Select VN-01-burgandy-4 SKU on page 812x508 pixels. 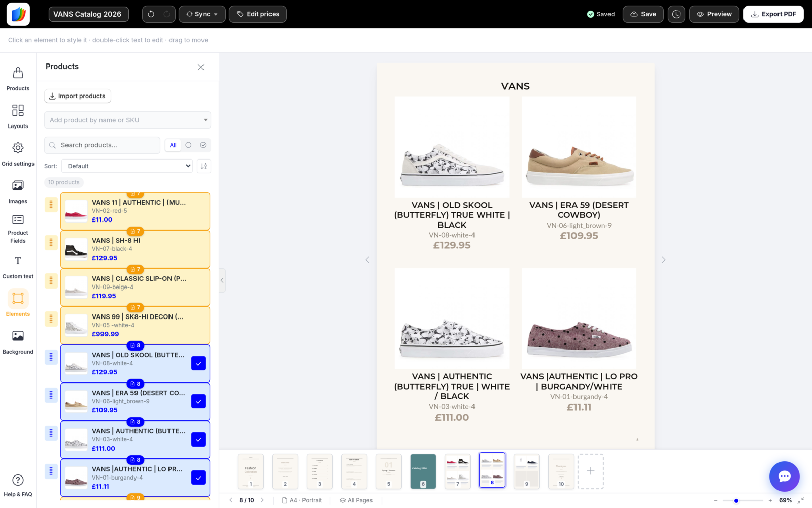coord(579,397)
